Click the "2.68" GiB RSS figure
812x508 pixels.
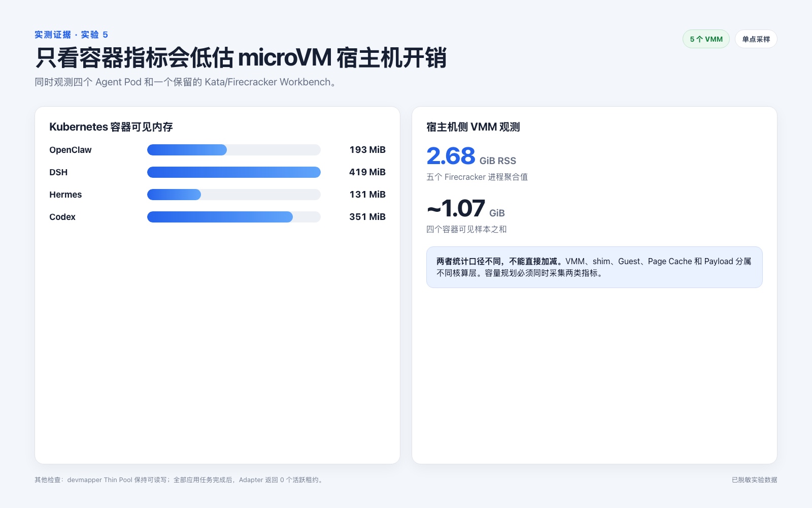click(451, 156)
